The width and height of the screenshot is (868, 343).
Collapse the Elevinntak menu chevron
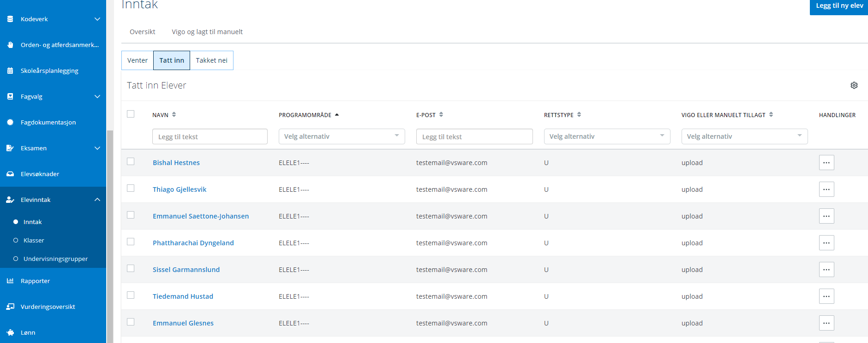pos(97,200)
